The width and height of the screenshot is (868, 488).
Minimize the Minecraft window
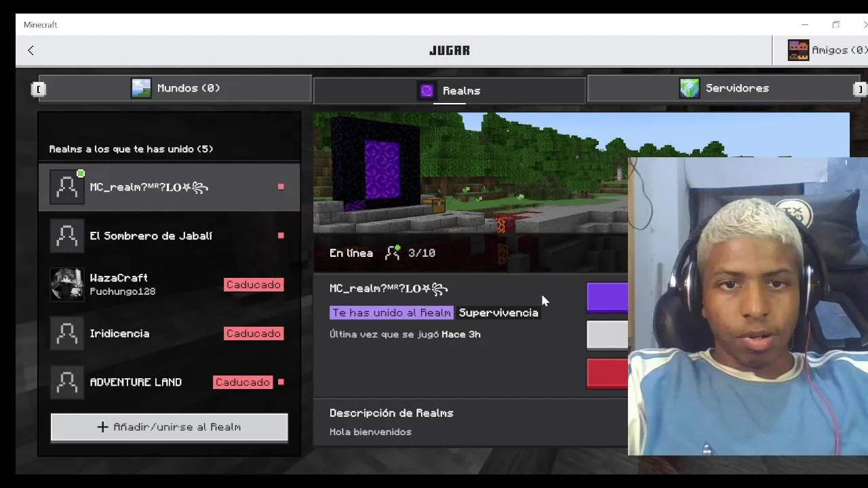805,24
